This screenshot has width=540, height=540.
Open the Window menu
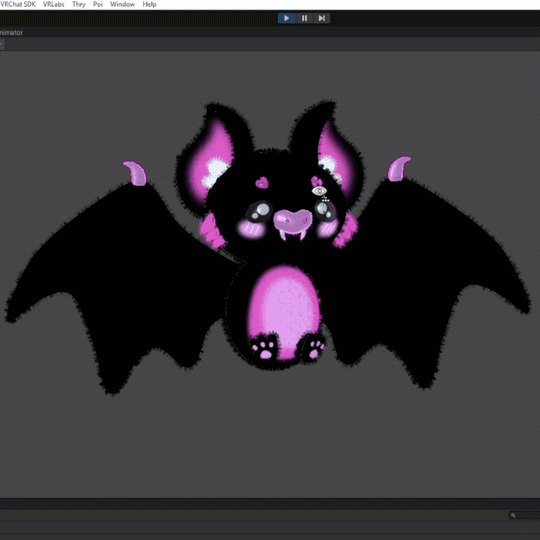122,4
